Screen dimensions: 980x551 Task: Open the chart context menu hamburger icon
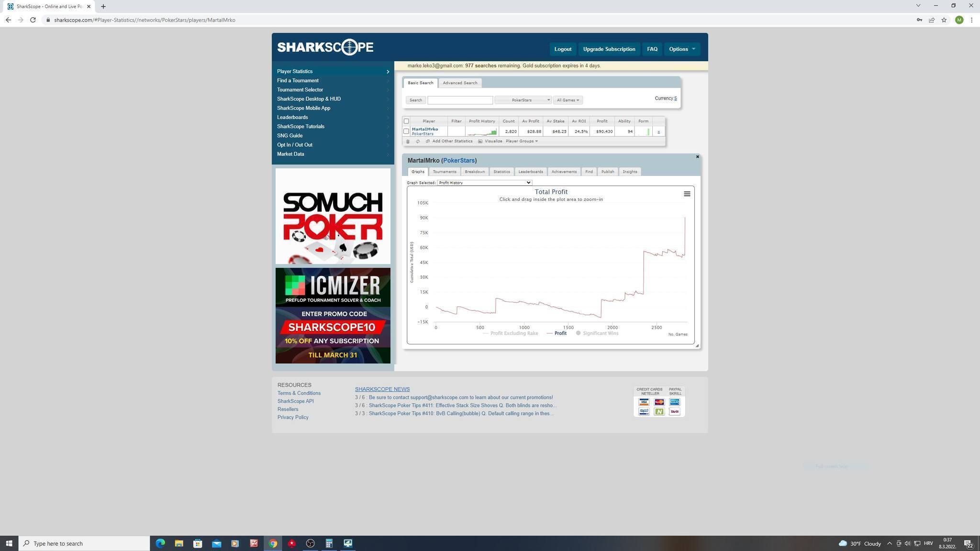click(687, 194)
